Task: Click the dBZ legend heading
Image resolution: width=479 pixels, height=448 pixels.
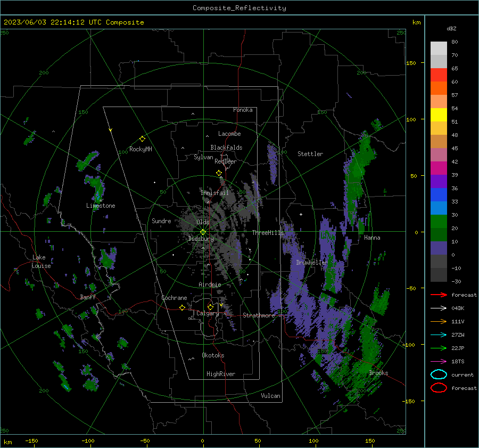Action: pos(451,28)
